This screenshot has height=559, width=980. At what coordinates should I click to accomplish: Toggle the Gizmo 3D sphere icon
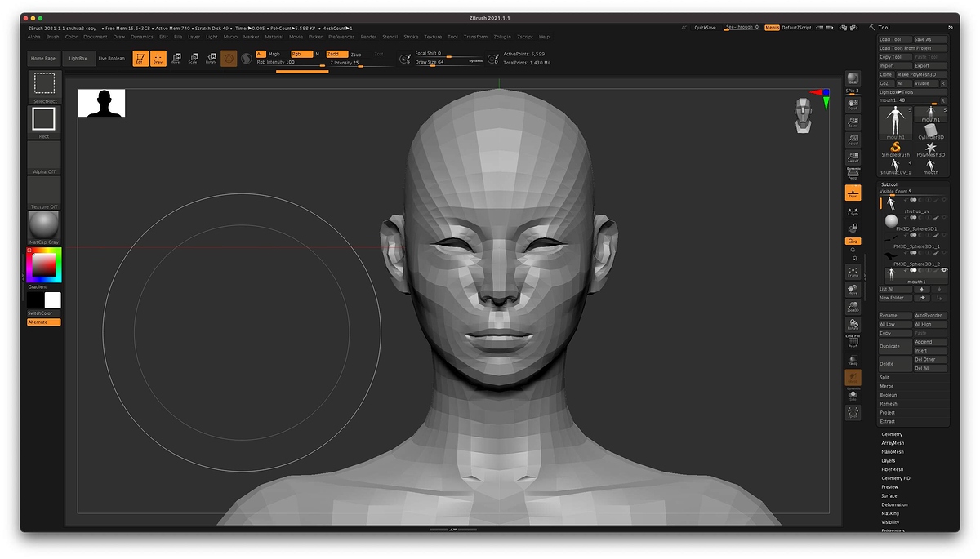pos(229,58)
